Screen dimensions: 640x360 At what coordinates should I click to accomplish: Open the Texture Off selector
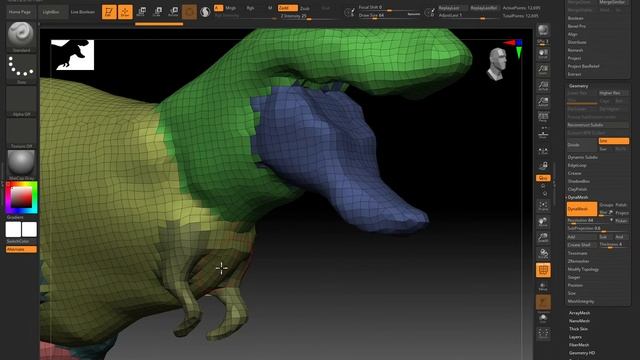click(21, 133)
